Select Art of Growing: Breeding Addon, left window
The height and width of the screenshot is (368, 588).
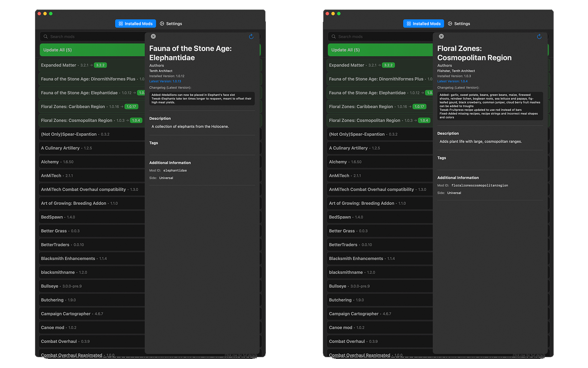point(92,203)
